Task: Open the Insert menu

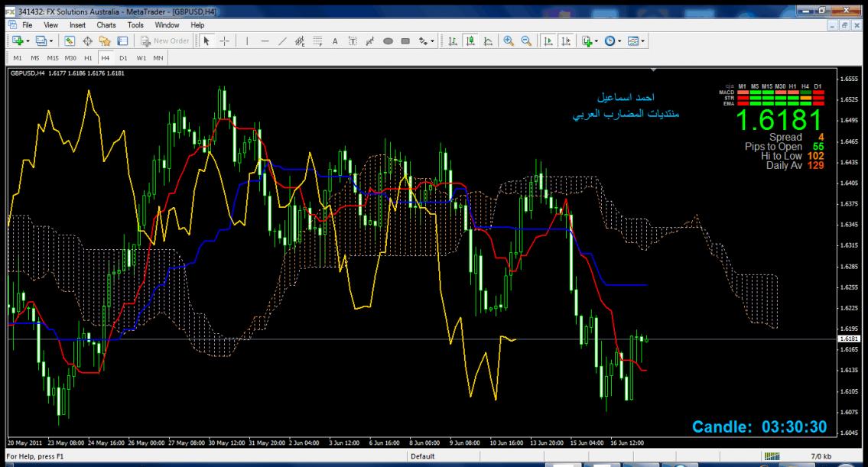Action: click(x=78, y=24)
